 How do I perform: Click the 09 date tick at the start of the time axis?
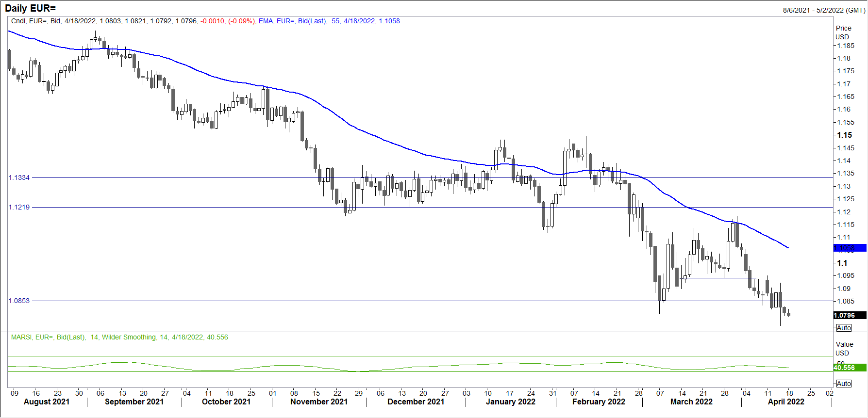click(x=15, y=393)
